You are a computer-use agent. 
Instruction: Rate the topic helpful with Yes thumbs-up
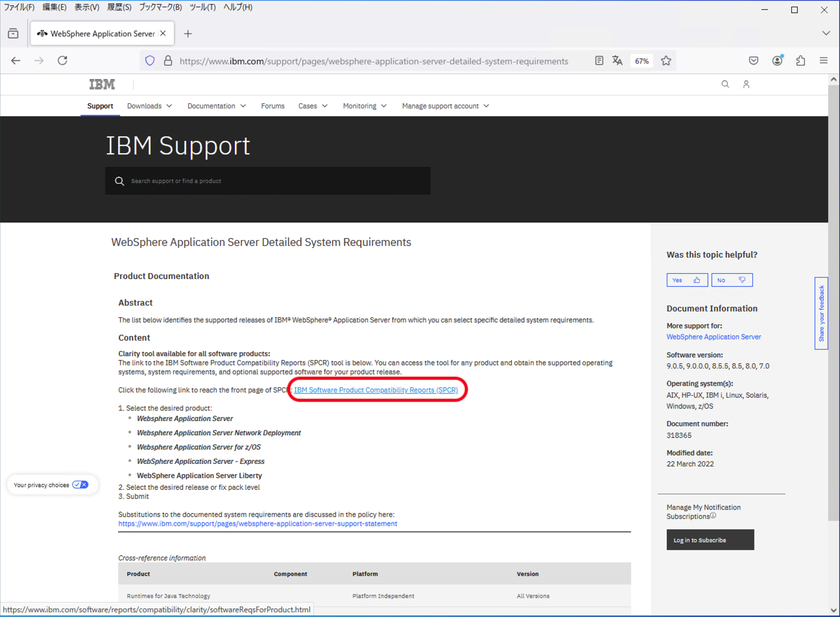[x=687, y=280]
